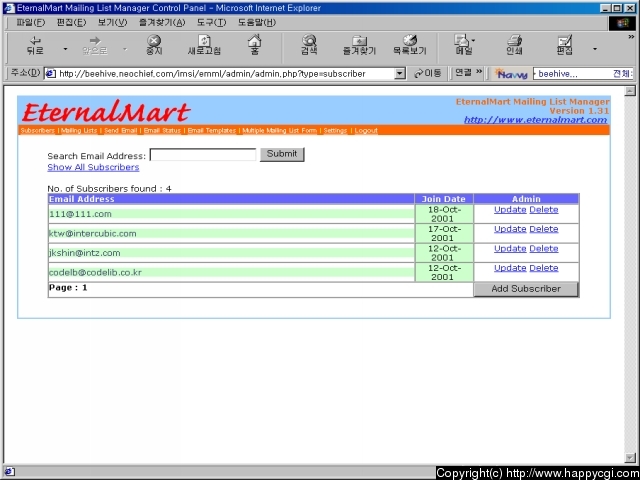
Task: Open the Tools (도구) menu
Action: pos(211,22)
